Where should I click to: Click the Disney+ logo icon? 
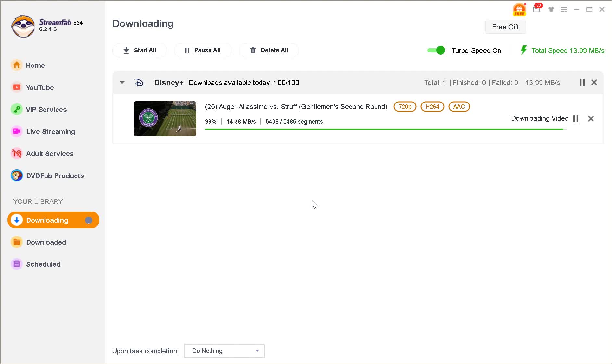click(139, 83)
